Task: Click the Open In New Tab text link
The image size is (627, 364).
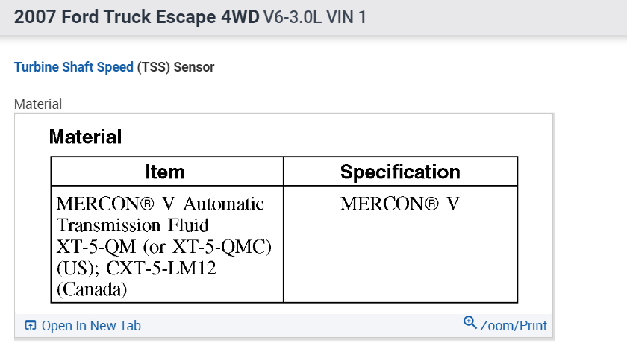Action: 91,326
